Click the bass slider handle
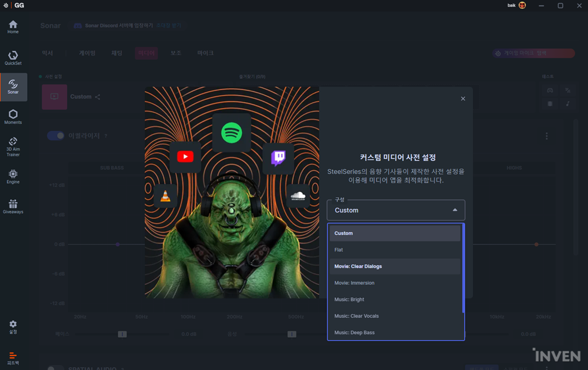Image resolution: width=588 pixels, height=370 pixels. tap(122, 334)
